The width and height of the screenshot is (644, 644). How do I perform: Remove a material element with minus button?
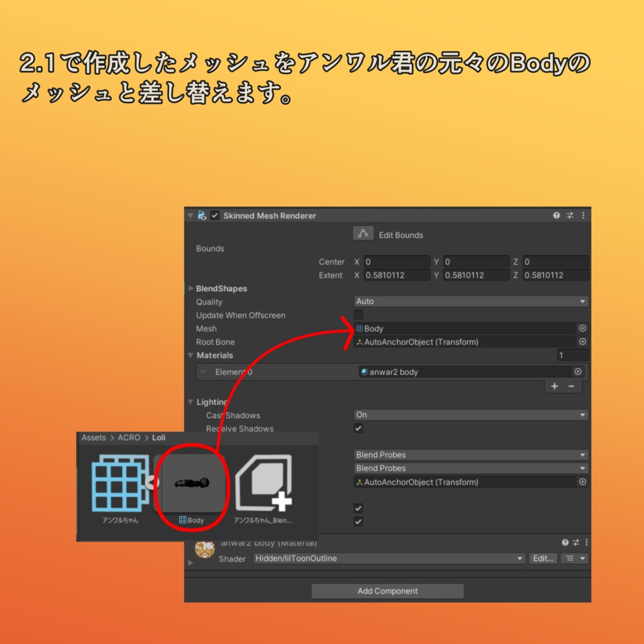[571, 386]
